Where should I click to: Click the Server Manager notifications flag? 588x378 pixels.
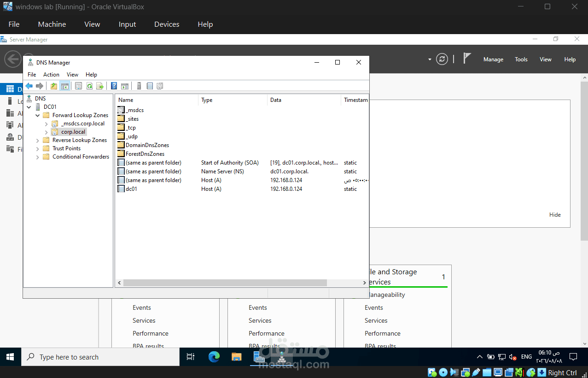[467, 59]
